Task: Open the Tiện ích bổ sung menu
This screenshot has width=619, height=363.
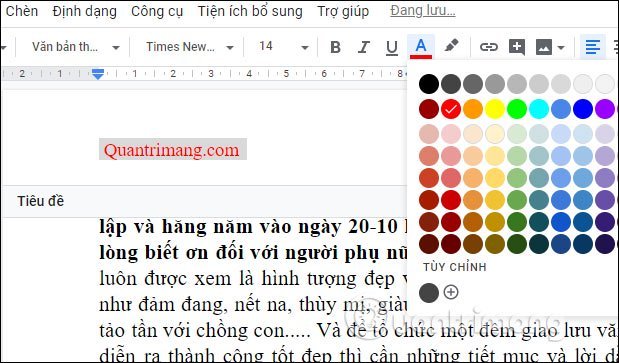Action: 250,11
